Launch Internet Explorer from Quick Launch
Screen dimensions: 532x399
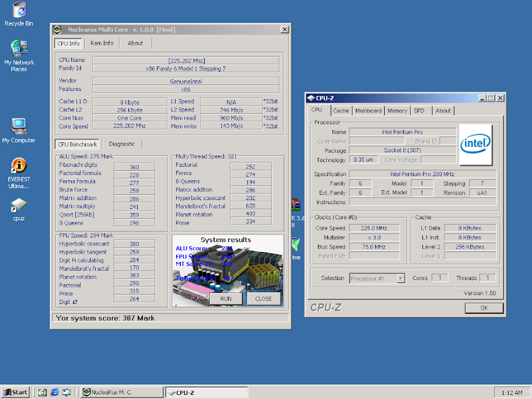[54, 392]
